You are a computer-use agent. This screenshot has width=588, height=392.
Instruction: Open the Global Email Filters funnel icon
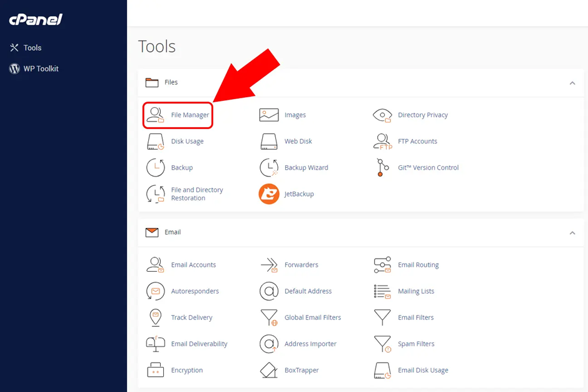point(269,317)
